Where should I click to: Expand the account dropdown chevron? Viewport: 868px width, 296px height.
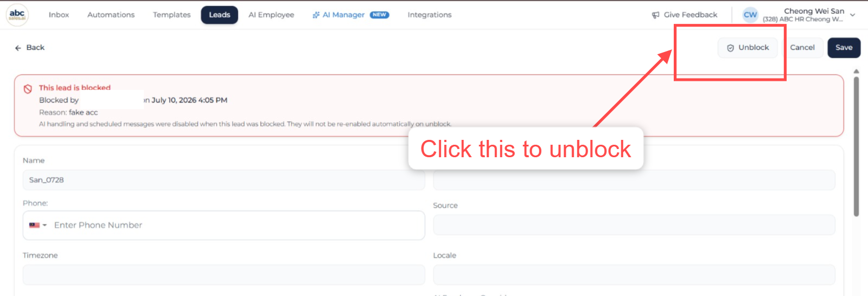point(852,15)
